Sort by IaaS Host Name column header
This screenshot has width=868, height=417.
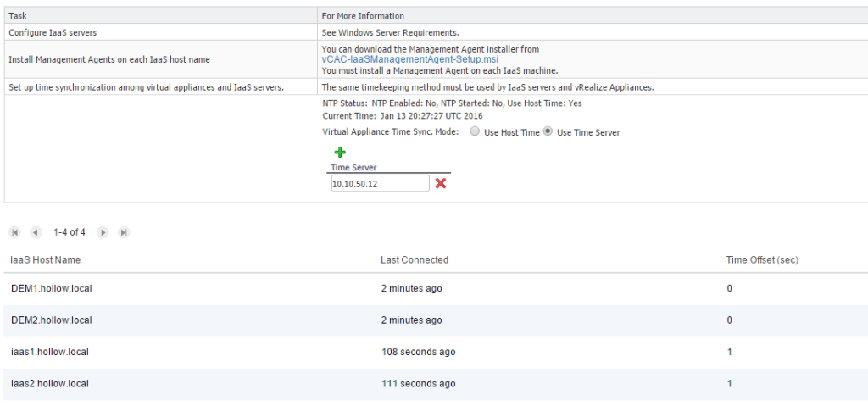[x=46, y=259]
